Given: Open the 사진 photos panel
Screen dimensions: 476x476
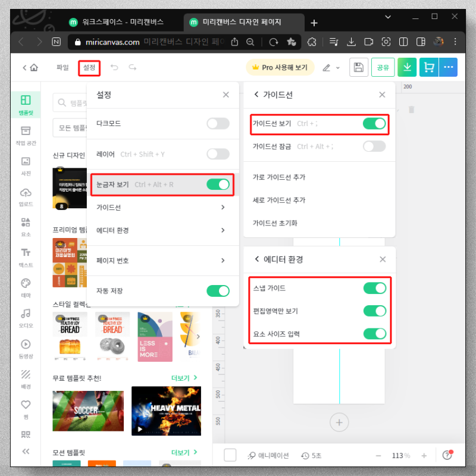Looking at the screenshot, I should (x=26, y=166).
